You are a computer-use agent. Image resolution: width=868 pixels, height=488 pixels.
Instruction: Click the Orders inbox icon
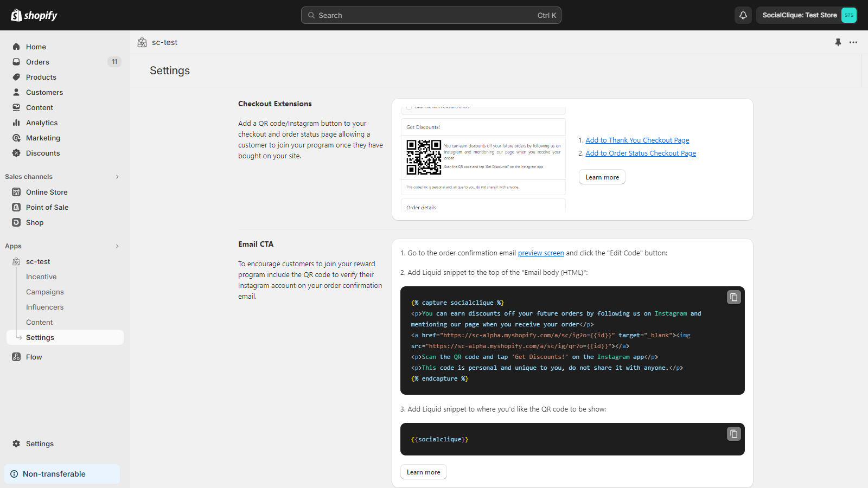16,62
